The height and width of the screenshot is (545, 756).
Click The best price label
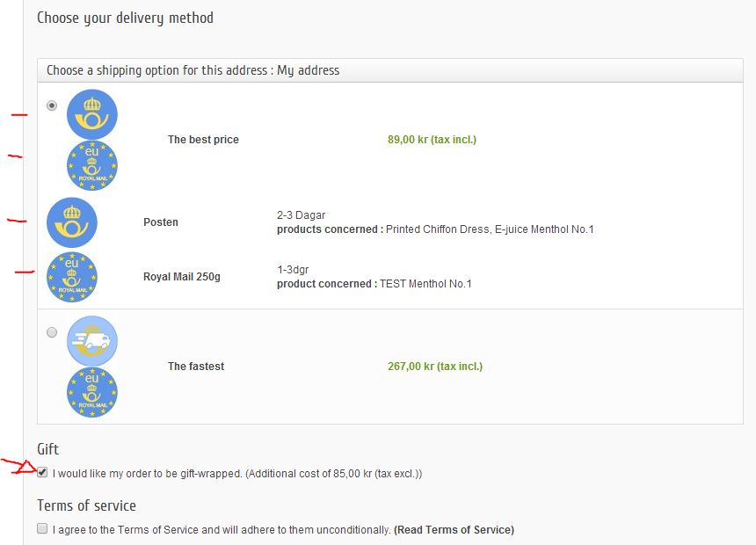point(203,140)
